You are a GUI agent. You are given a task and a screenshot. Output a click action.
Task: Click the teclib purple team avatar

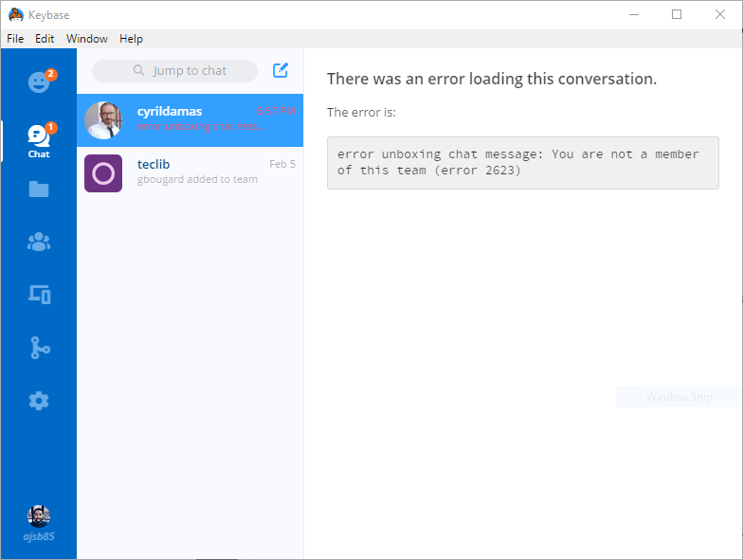103,173
